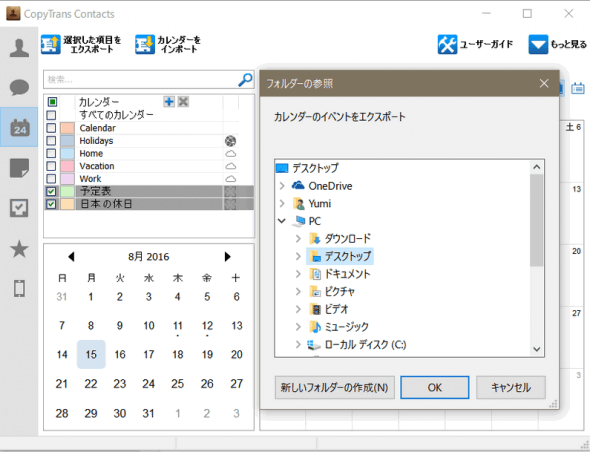
Task: Click the Home calendar cloud icon
Action: click(x=231, y=154)
